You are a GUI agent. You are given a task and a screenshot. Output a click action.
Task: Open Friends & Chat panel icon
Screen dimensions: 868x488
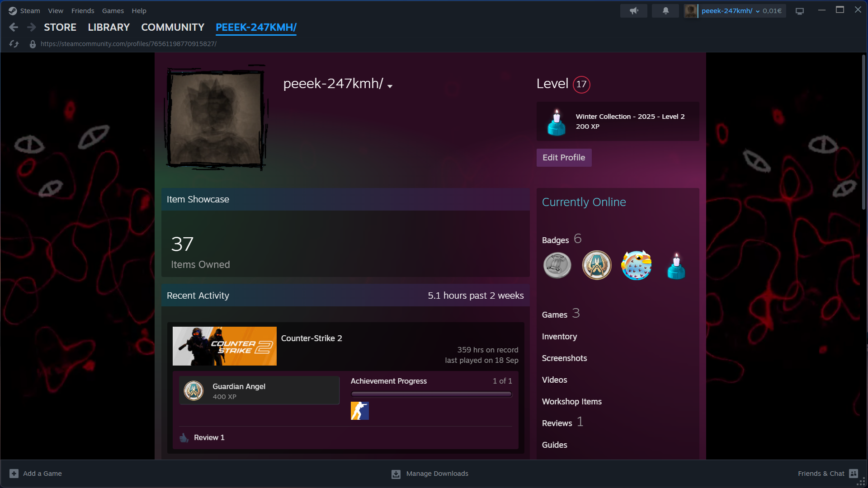(x=854, y=474)
